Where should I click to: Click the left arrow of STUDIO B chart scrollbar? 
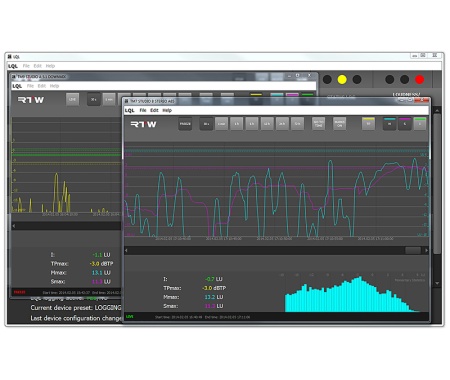click(x=126, y=250)
